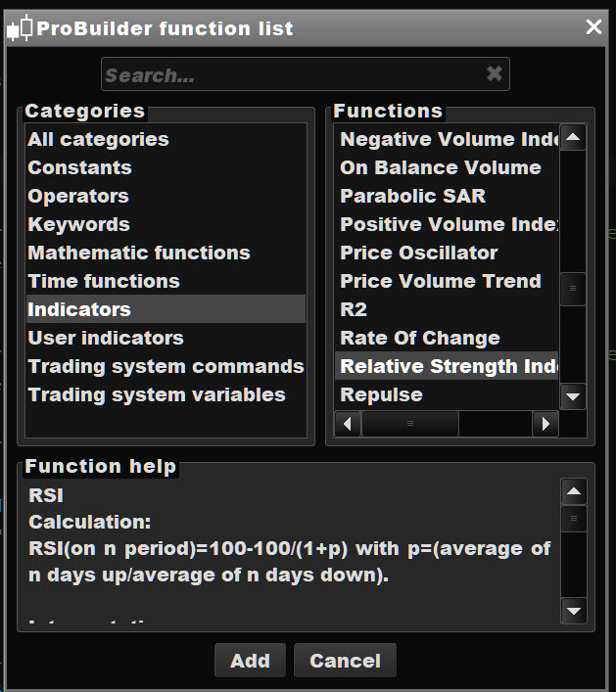Close the ProBuilder function list dialog

point(593,27)
